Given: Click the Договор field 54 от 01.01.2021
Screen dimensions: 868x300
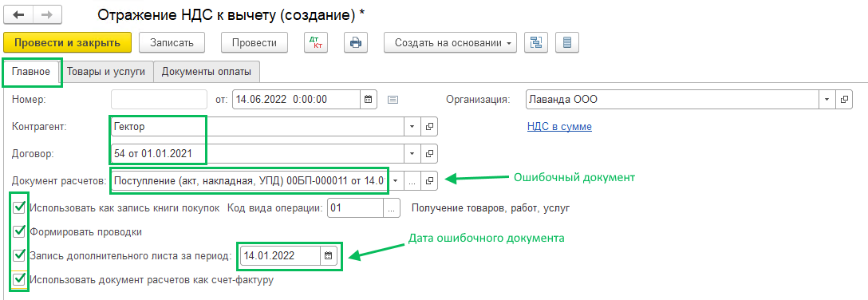Looking at the screenshot, I should coord(258,153).
